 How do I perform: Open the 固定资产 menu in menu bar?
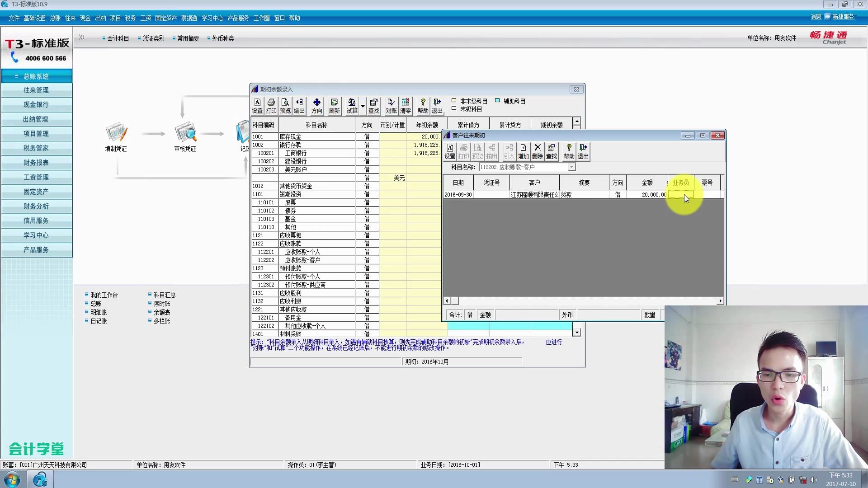tap(165, 18)
